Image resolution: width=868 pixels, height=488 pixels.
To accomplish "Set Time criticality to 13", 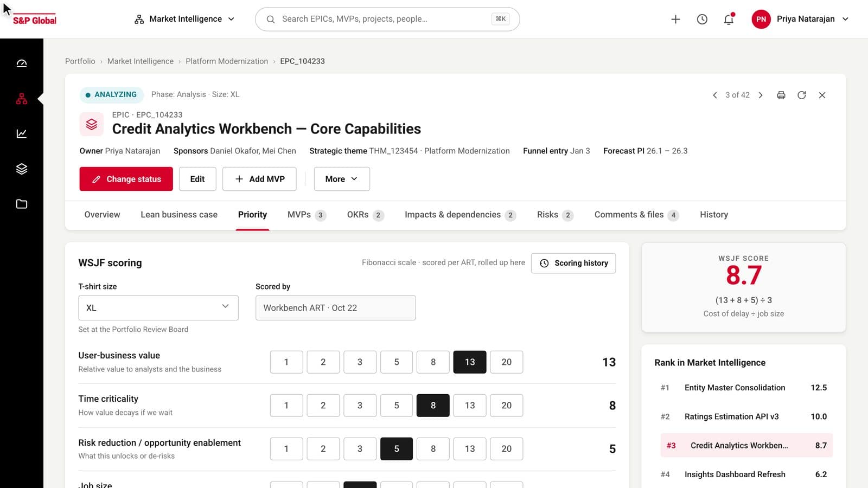I will pos(470,406).
